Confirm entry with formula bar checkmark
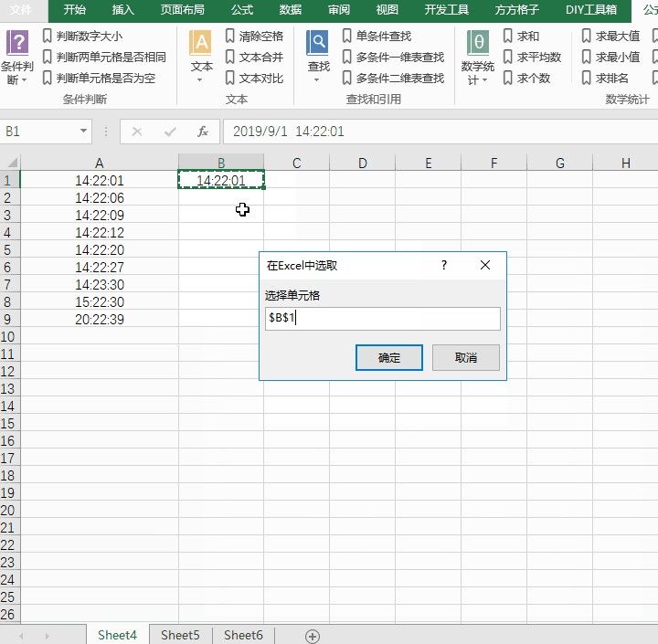 click(x=170, y=132)
